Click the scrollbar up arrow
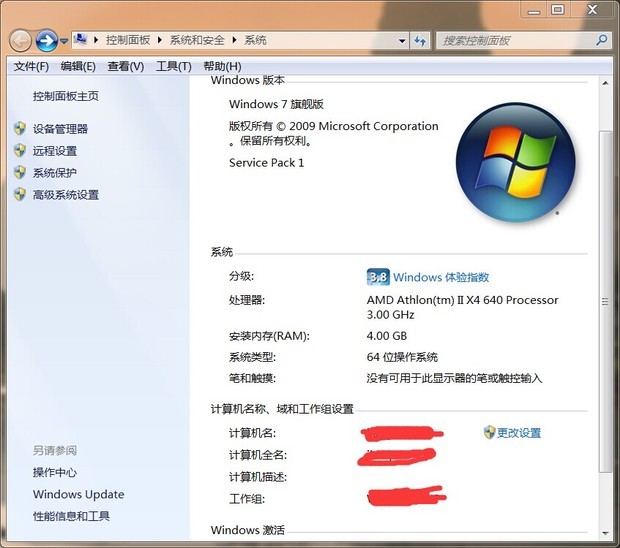Viewport: 620px width, 548px height. (x=605, y=83)
